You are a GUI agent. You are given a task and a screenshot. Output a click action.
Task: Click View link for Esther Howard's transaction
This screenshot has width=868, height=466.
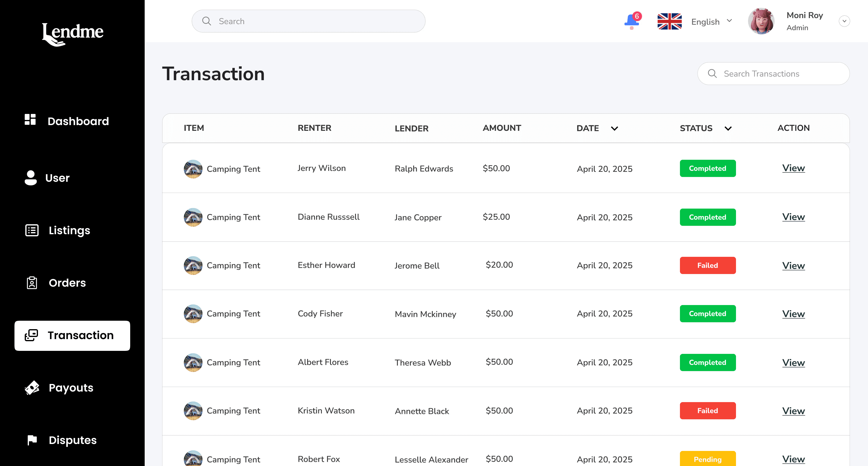[793, 266]
